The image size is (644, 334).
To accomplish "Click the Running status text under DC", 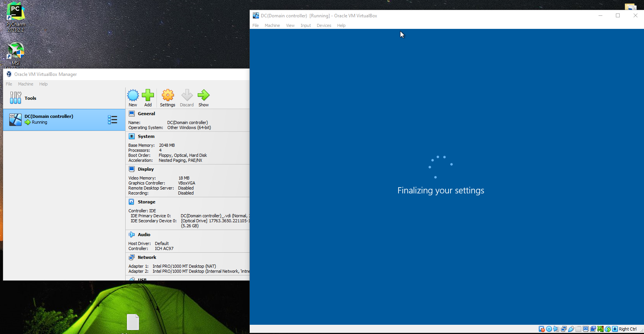I will [x=39, y=122].
